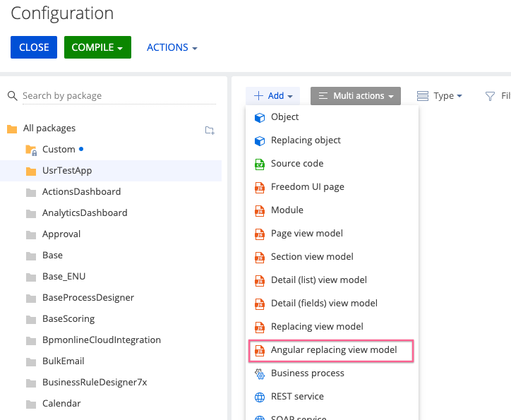Click the blue cube Object icon
This screenshot has width=511, height=420.
click(x=260, y=118)
